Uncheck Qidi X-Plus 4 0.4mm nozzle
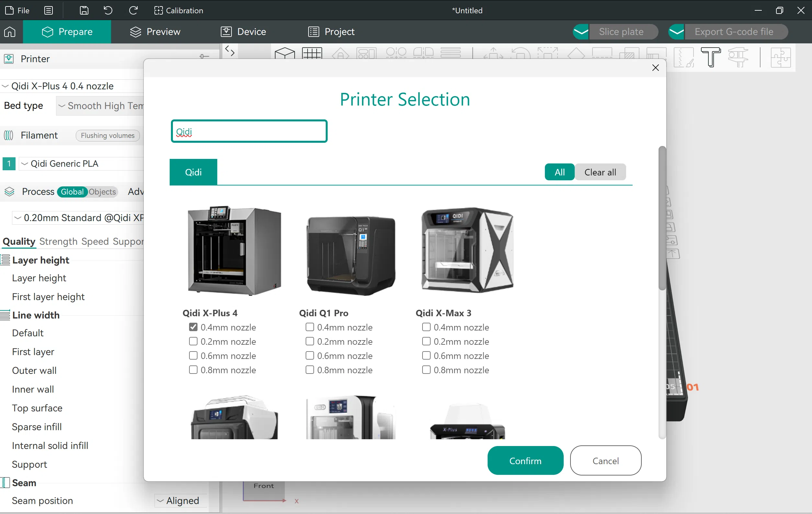Viewport: 812px width, 514px height. point(193,327)
